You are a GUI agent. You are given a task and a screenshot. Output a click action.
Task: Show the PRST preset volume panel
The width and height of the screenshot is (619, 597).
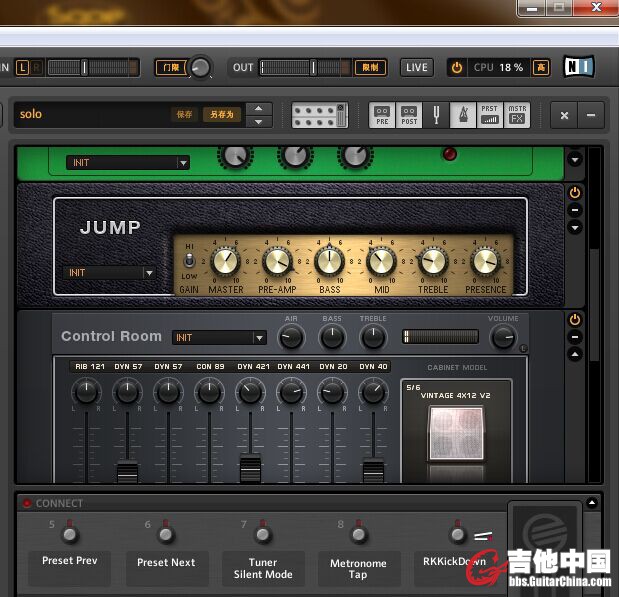pyautogui.click(x=490, y=115)
